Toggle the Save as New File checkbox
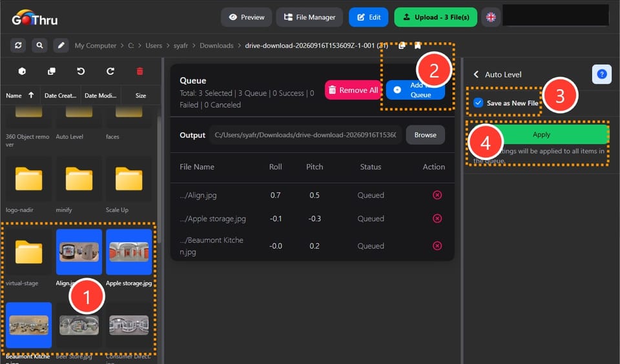The height and width of the screenshot is (364, 620). (478, 103)
